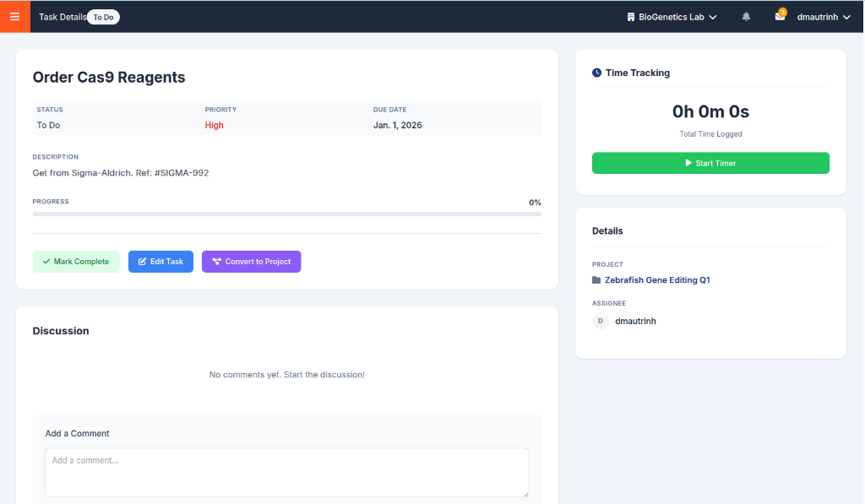Click Mark Complete to finish the task
Viewport: 865px width, 504px height.
point(76,261)
